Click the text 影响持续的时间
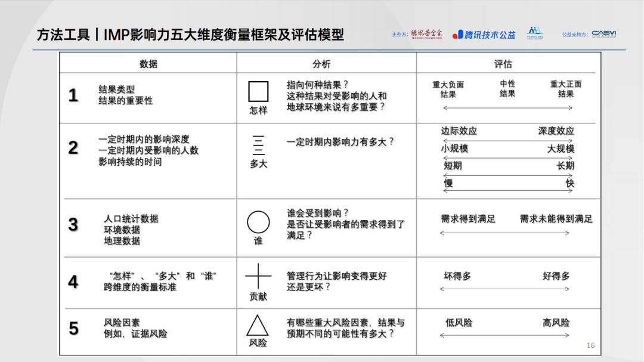This screenshot has height=362, width=644. pos(130,162)
